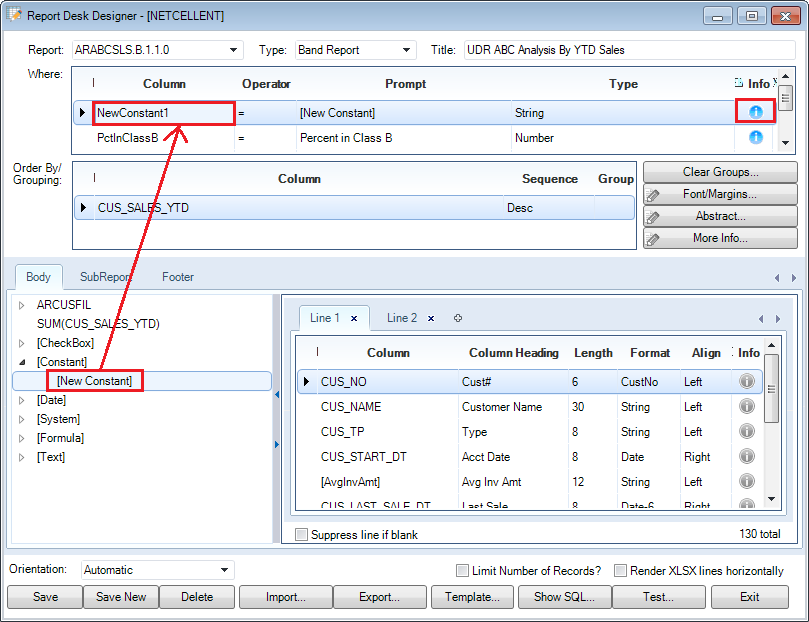Enable Limit Number of Records checkbox

pyautogui.click(x=462, y=570)
